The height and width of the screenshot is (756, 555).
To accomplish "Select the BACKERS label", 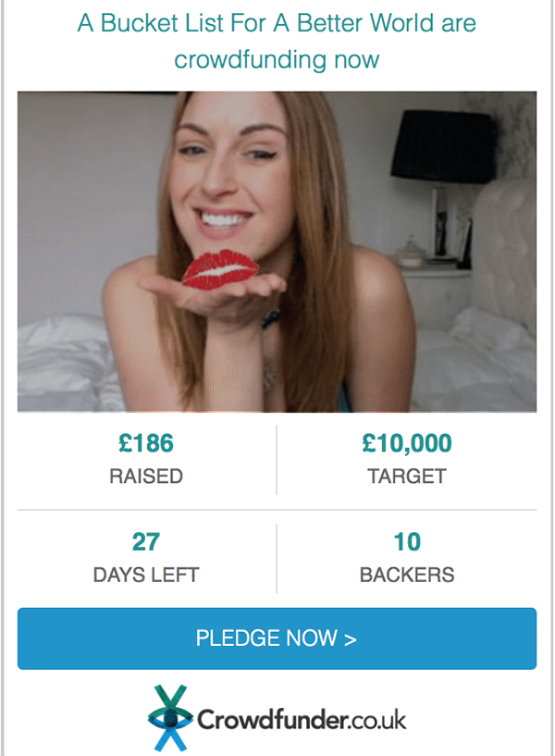I will click(407, 575).
